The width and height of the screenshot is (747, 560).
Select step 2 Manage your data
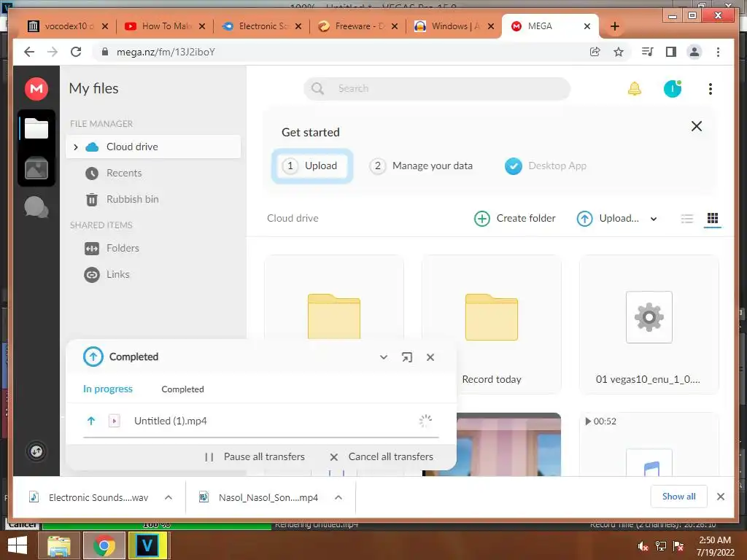click(x=421, y=166)
